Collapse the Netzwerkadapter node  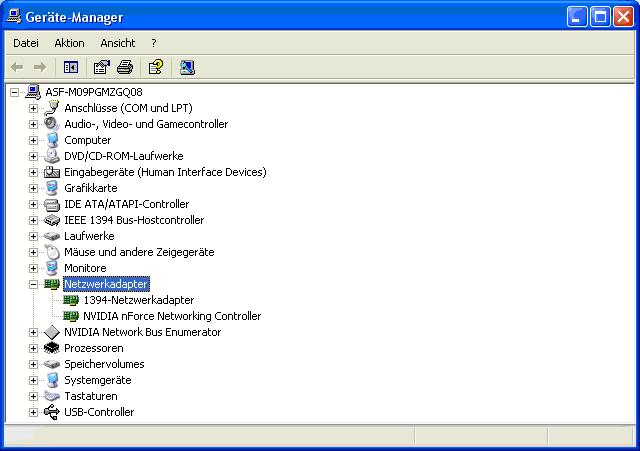tap(33, 284)
